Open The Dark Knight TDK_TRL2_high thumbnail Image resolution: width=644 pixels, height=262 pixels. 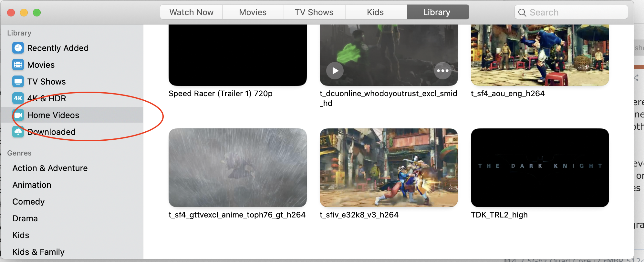pyautogui.click(x=540, y=168)
